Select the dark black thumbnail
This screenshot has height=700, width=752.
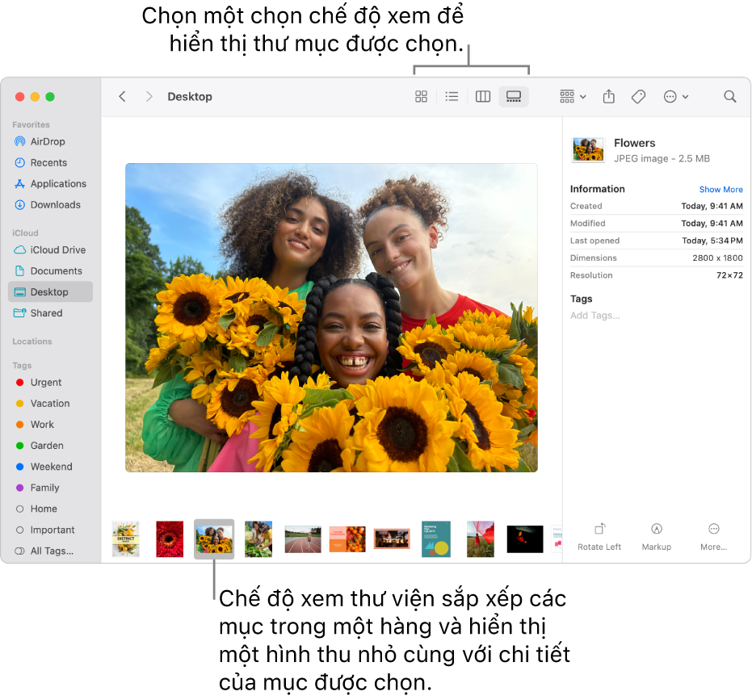pyautogui.click(x=525, y=539)
